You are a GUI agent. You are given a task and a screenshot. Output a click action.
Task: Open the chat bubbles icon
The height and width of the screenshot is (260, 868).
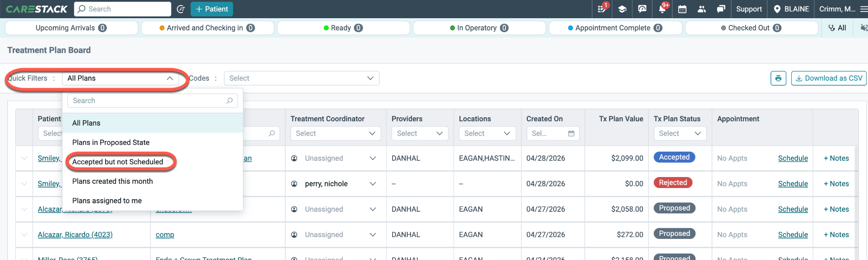(721, 9)
